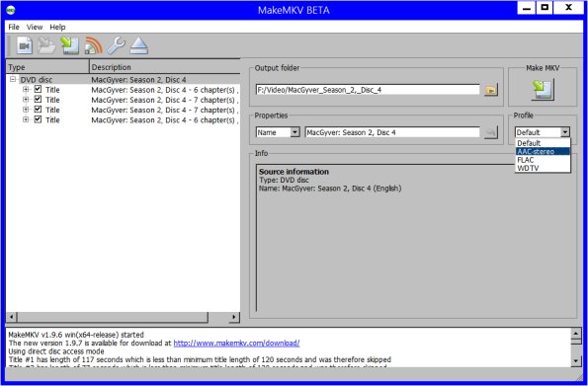Expand the fourth Title tree node

26,119
